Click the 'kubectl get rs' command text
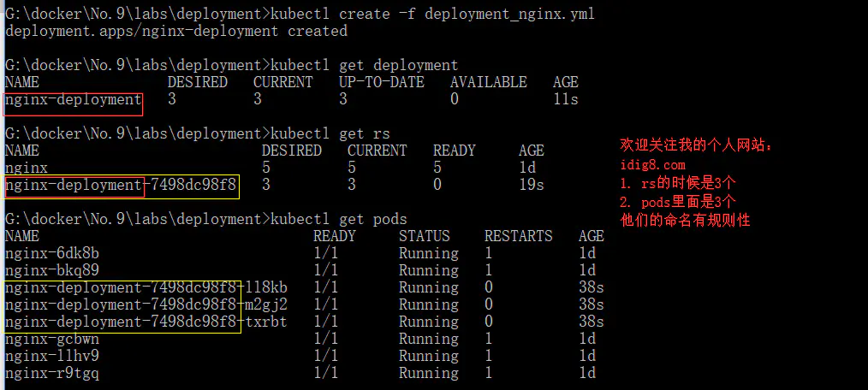Viewport: 868px width, 390px height. (x=330, y=133)
